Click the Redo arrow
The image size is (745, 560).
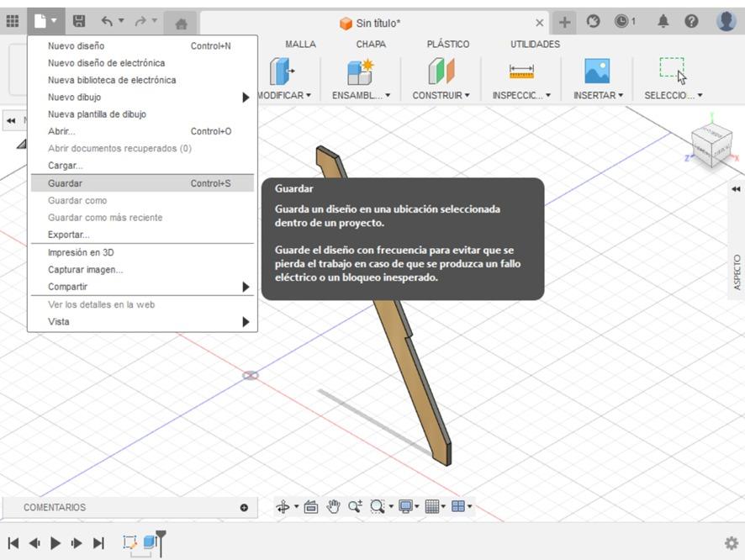tap(140, 21)
